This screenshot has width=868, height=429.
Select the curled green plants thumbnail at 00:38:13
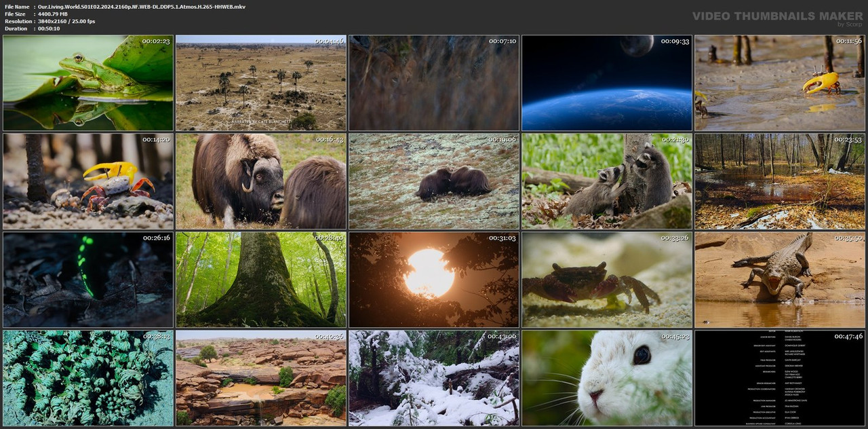(88, 378)
